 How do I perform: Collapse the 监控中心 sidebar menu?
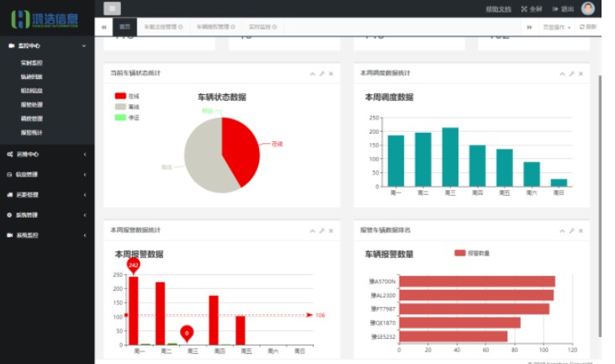pos(47,46)
